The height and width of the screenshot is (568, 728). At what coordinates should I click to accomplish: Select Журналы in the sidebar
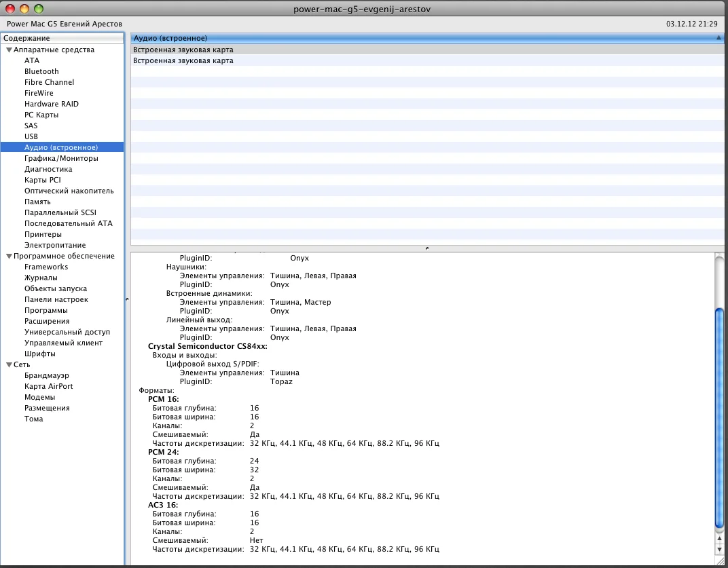tap(41, 278)
